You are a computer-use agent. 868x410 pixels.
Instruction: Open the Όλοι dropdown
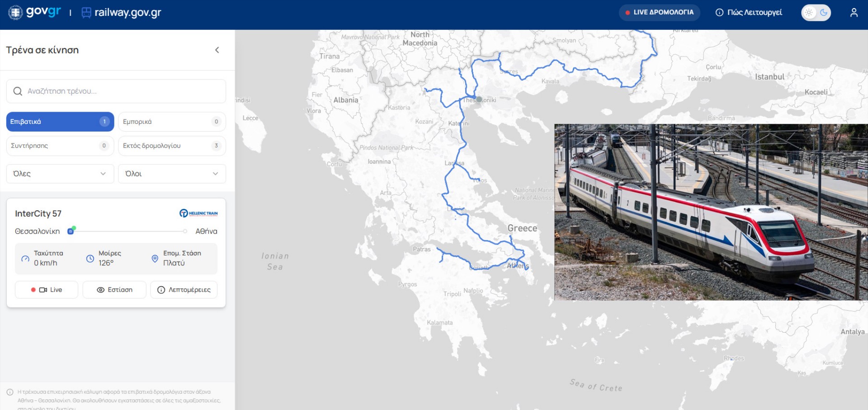point(172,174)
